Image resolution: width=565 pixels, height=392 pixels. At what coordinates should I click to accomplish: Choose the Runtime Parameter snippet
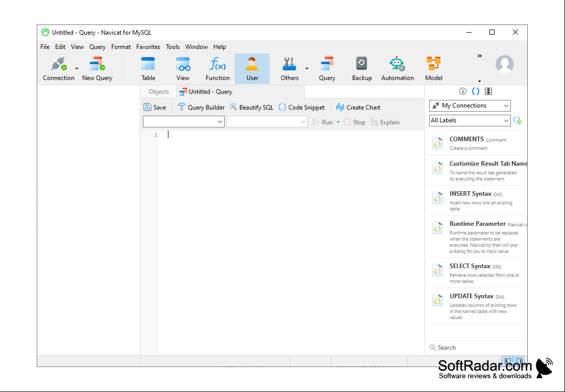476,237
